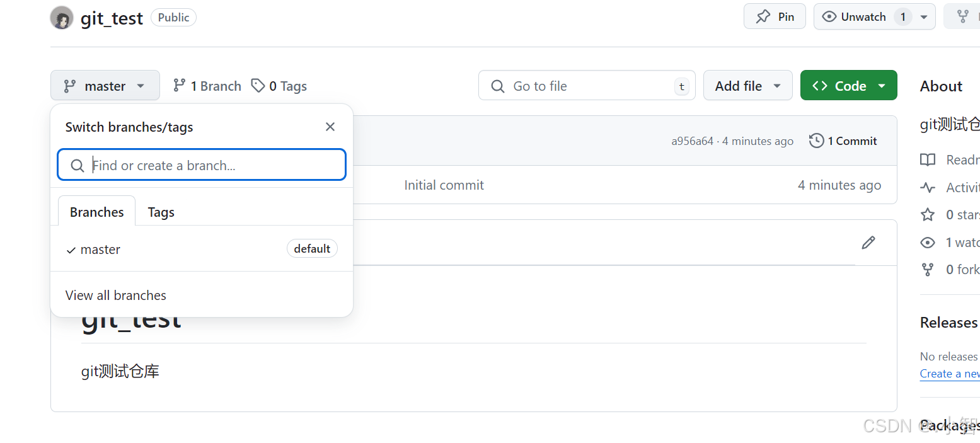Click the watching eye icon in About
Image resolution: width=980 pixels, height=443 pixels.
928,243
